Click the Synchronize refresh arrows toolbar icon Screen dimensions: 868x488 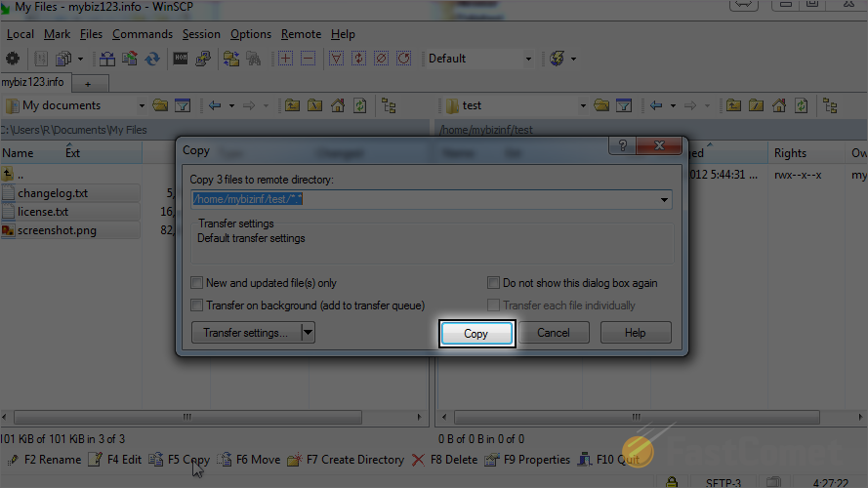pos(152,59)
